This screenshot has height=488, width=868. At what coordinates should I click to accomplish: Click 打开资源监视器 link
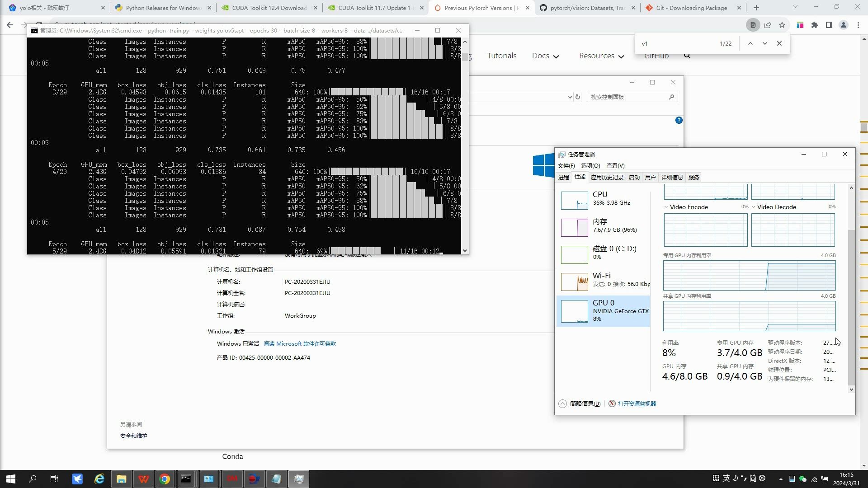(637, 404)
